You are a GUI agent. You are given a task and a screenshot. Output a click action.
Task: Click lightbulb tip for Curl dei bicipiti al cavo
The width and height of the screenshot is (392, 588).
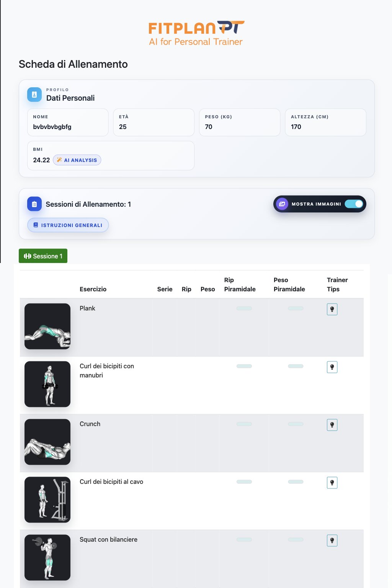pos(332,483)
